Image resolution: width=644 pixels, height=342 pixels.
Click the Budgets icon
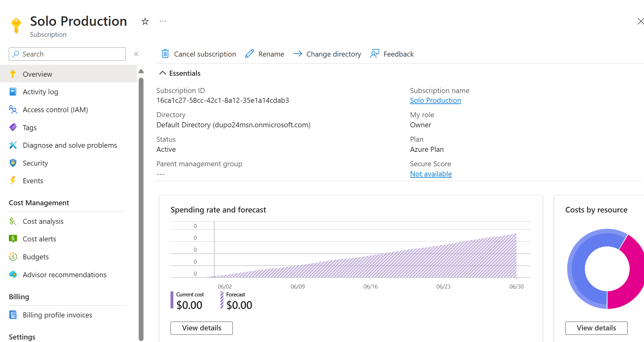tap(13, 256)
